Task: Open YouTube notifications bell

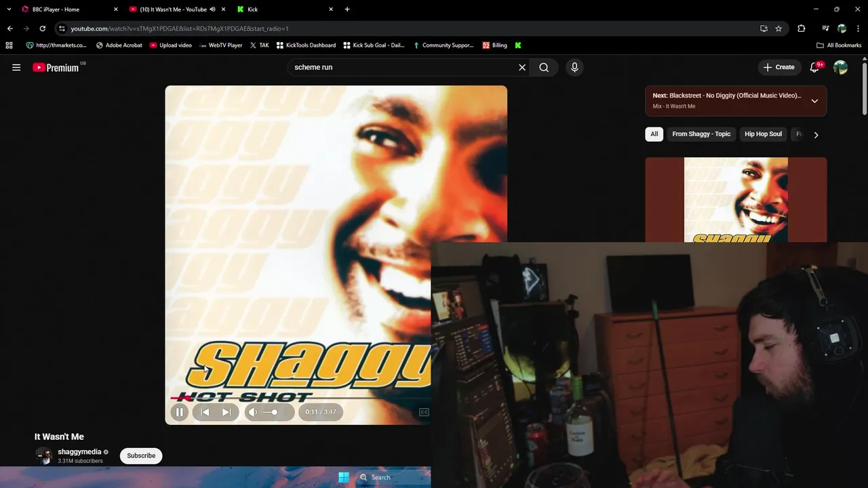Action: 815,67
